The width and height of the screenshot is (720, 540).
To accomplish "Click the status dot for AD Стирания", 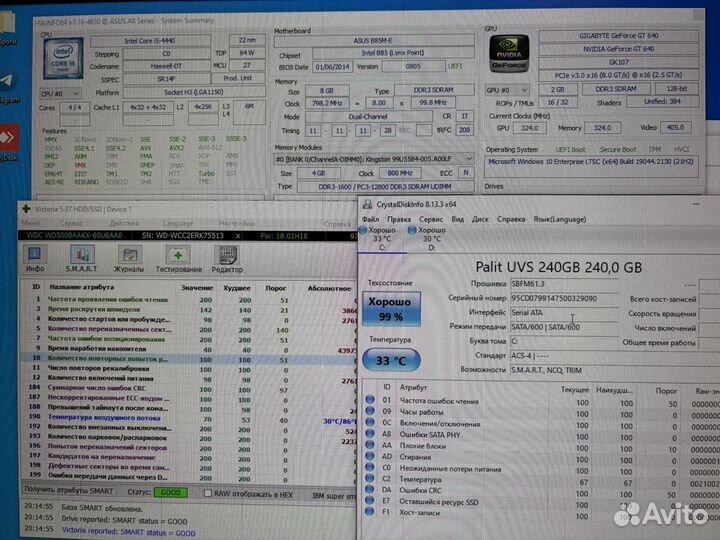I will (x=370, y=456).
